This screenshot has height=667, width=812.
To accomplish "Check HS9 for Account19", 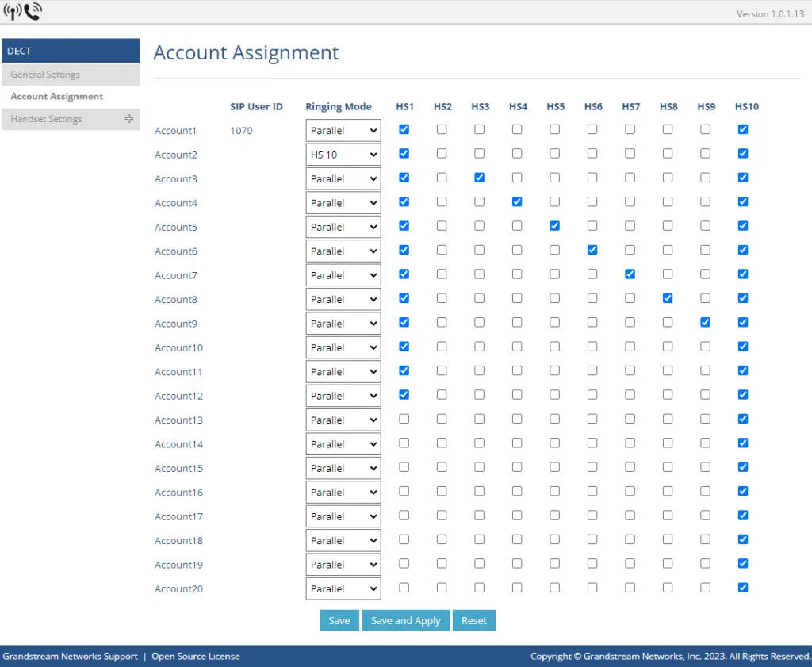I will pyautogui.click(x=705, y=563).
